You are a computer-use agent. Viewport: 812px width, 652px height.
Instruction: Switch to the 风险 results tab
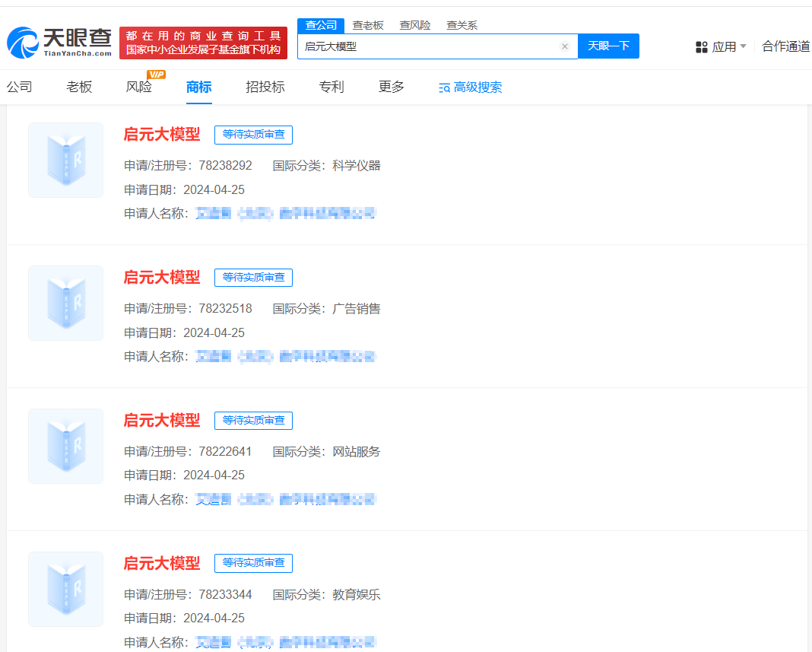click(x=139, y=87)
